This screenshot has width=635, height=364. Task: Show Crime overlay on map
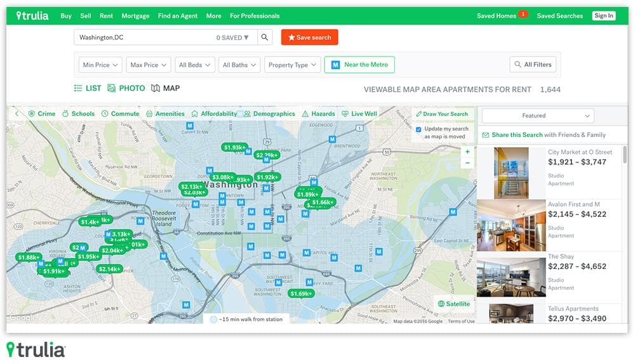(42, 114)
